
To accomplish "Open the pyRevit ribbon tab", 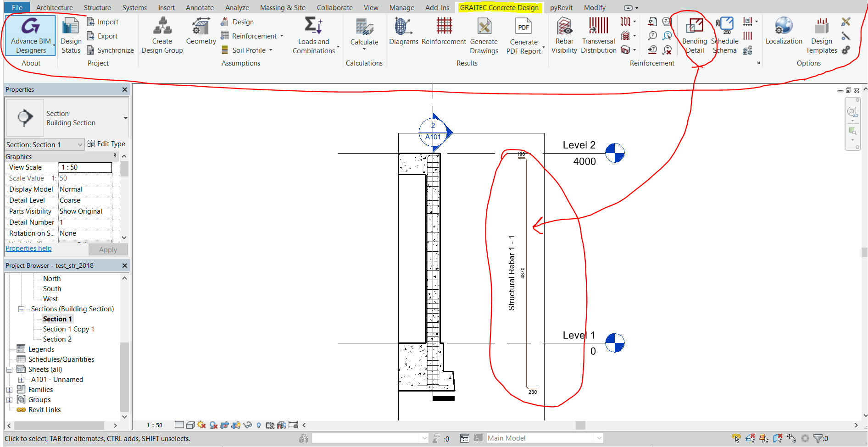I will click(x=561, y=8).
